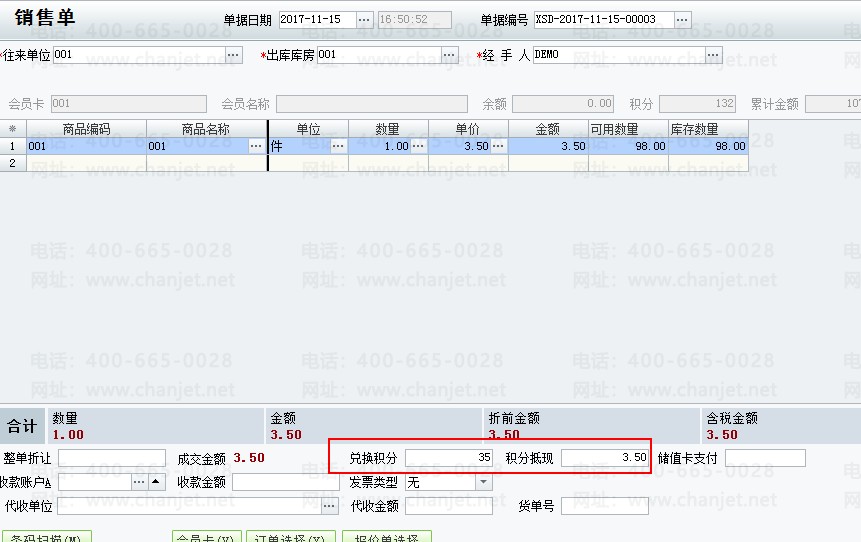Click the 兑换积分 input field
The height and width of the screenshot is (542, 861).
(x=449, y=458)
